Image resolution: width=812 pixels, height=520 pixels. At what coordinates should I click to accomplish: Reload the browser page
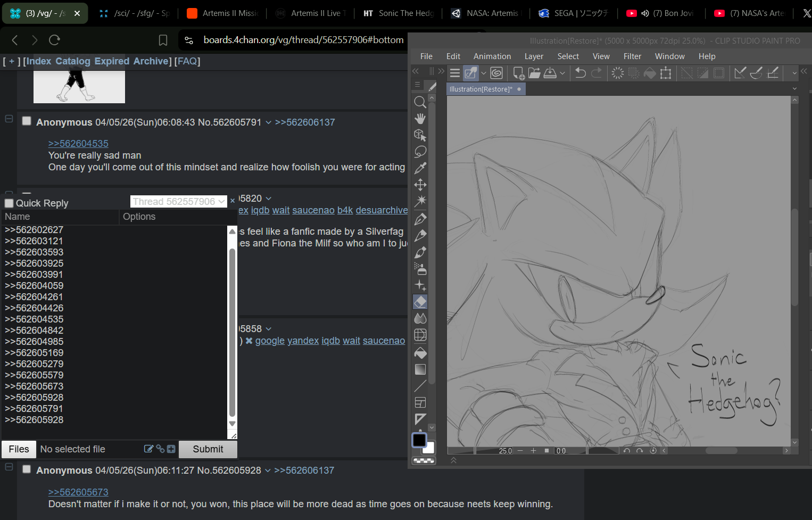54,40
